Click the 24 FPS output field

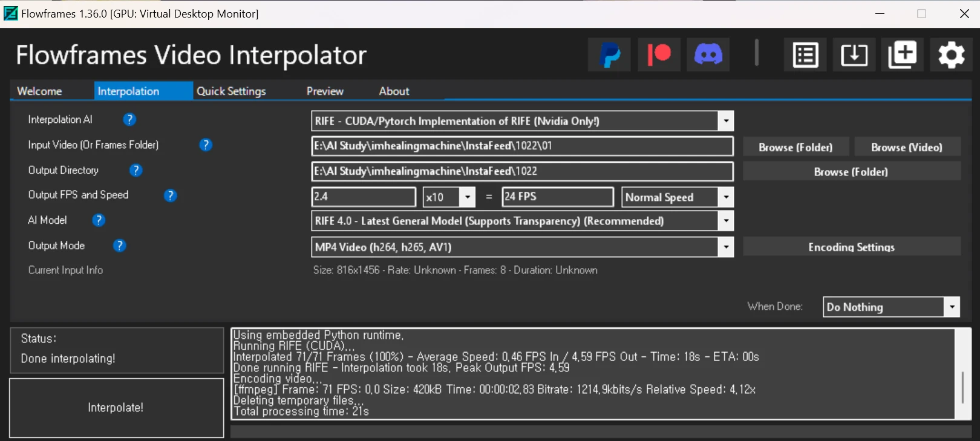[558, 197]
